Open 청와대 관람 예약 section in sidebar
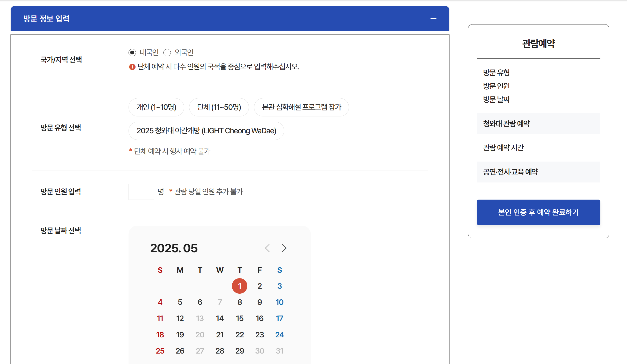The width and height of the screenshot is (627, 364). click(538, 124)
